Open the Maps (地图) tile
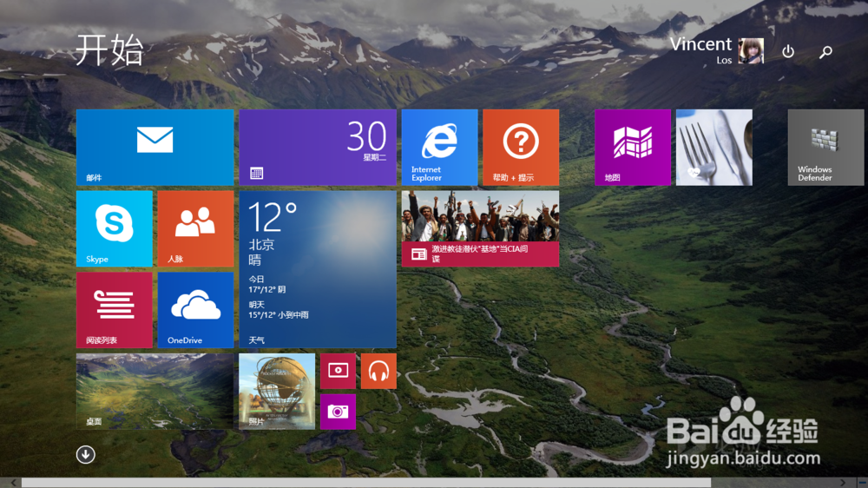This screenshot has width=868, height=488. click(633, 148)
